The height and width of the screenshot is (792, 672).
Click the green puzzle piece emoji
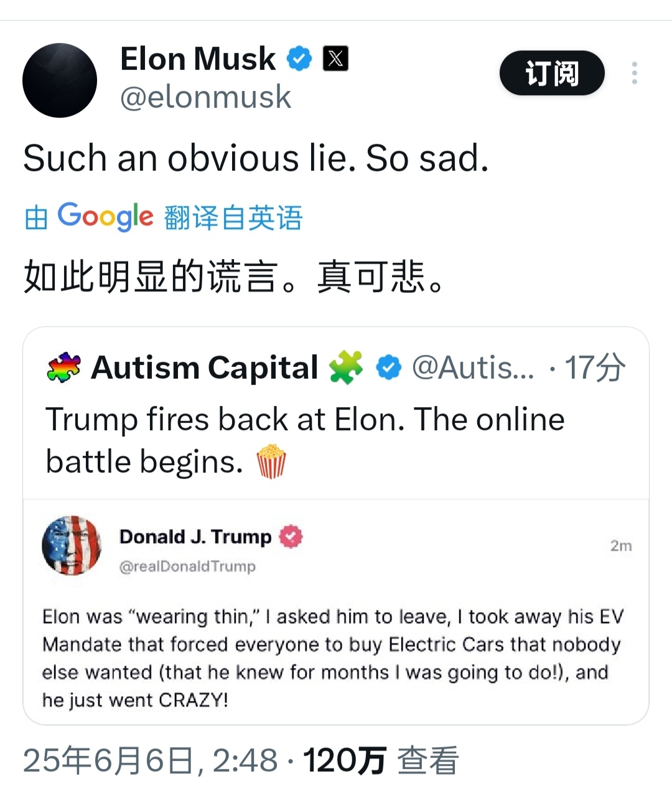pos(346,367)
